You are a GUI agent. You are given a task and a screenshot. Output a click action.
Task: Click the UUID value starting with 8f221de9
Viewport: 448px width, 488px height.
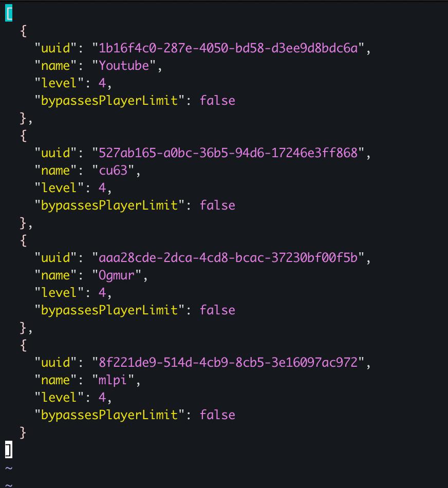[228, 363]
